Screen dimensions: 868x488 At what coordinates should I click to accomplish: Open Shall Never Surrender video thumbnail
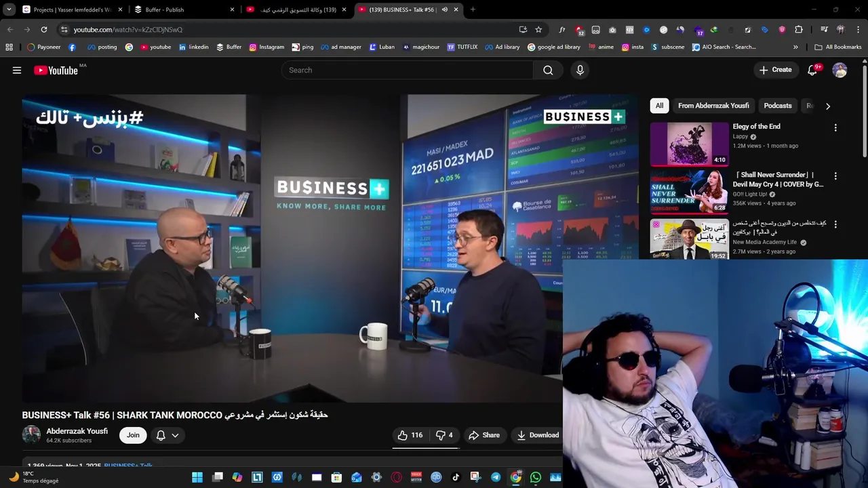point(690,192)
